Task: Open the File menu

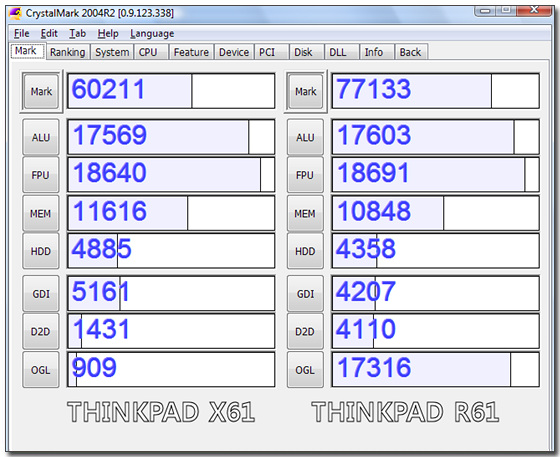Action: [21, 34]
